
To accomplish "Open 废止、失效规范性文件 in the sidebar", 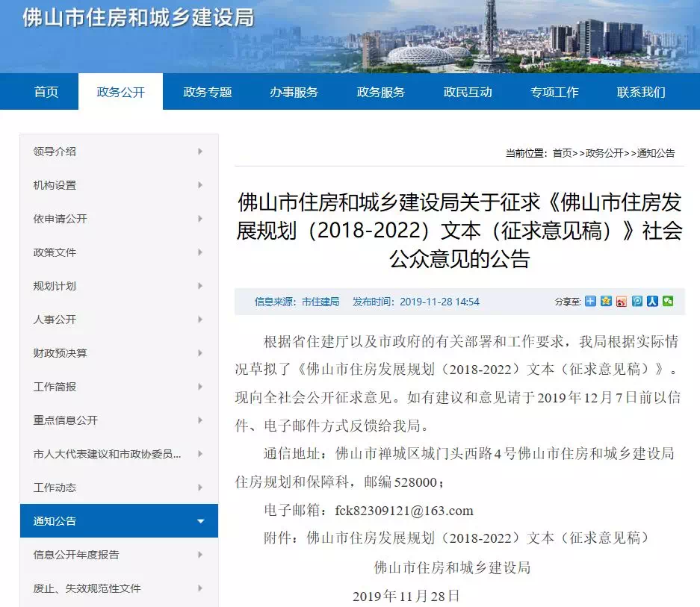I will 87,588.
